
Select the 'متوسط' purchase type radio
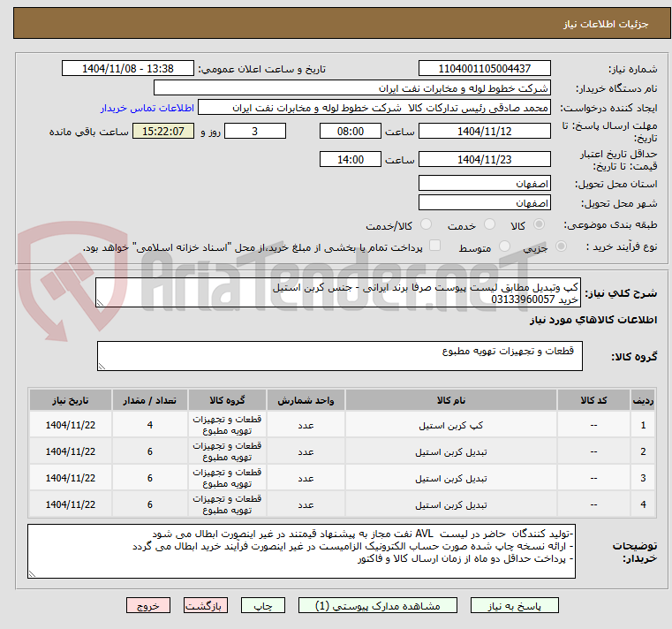pyautogui.click(x=504, y=246)
